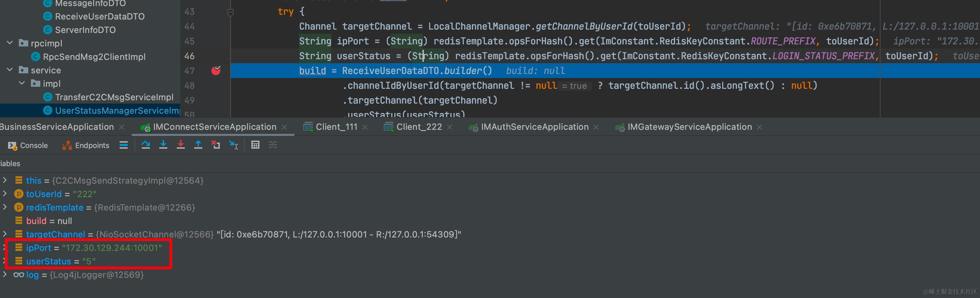Image resolution: width=980 pixels, height=298 pixels.
Task: Click LOGIN_STATUS_PREFIX constant on line 46
Action: click(823, 56)
